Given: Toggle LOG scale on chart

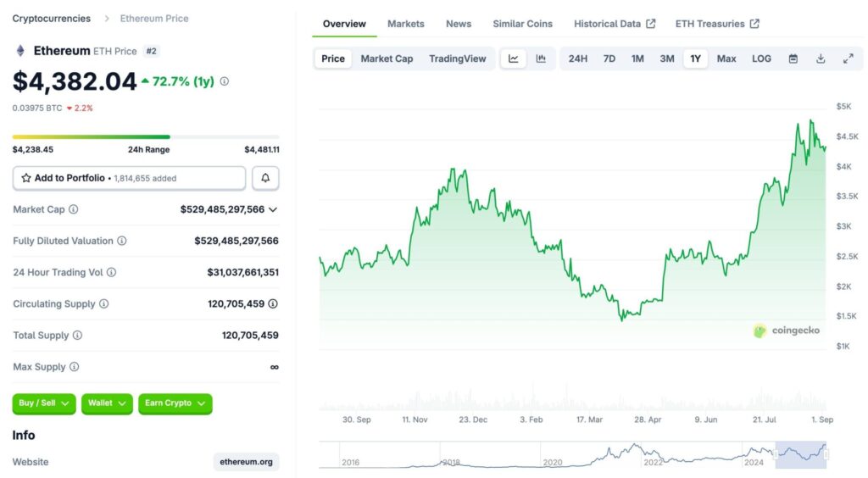Looking at the screenshot, I should [x=761, y=58].
